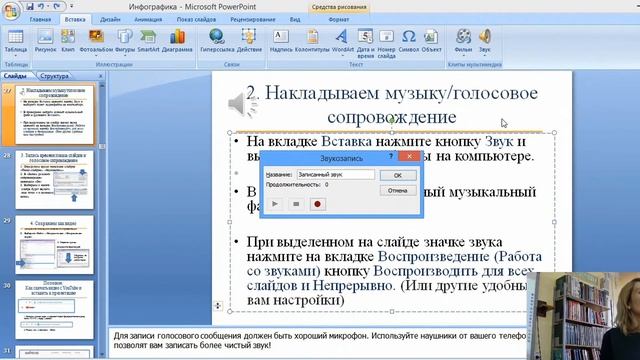Save the presentation from quick access
The width and height of the screenshot is (640, 360).
pyautogui.click(x=30, y=7)
